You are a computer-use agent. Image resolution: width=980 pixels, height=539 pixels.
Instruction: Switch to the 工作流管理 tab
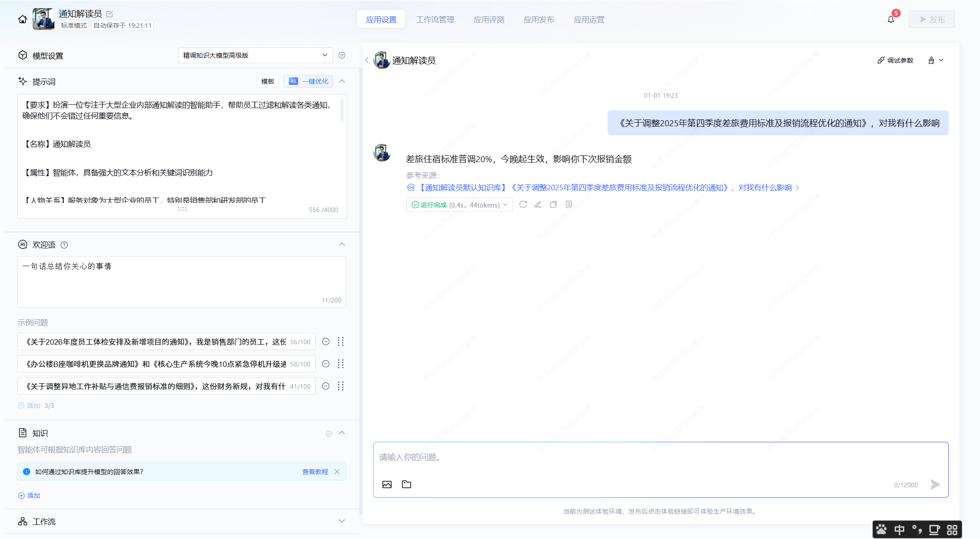(x=435, y=20)
